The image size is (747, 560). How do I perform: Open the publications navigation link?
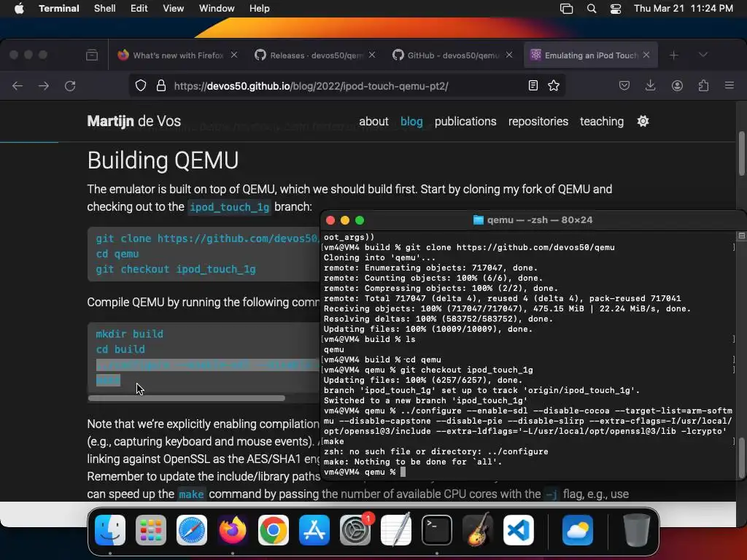[x=465, y=122]
